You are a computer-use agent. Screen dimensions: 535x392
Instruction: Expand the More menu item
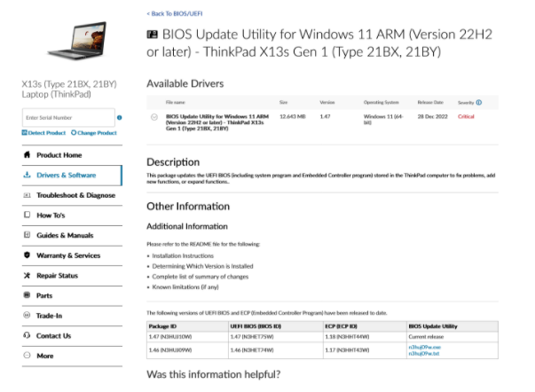click(72, 357)
